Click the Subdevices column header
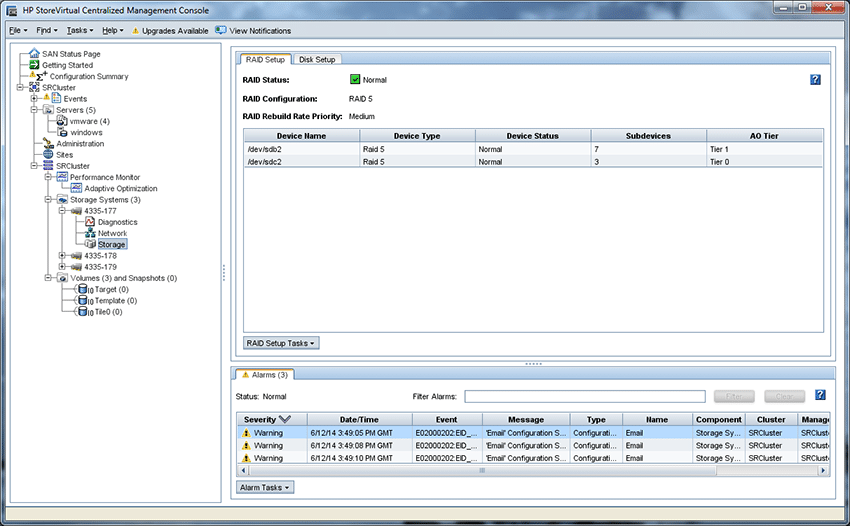850x526 pixels. tap(648, 136)
